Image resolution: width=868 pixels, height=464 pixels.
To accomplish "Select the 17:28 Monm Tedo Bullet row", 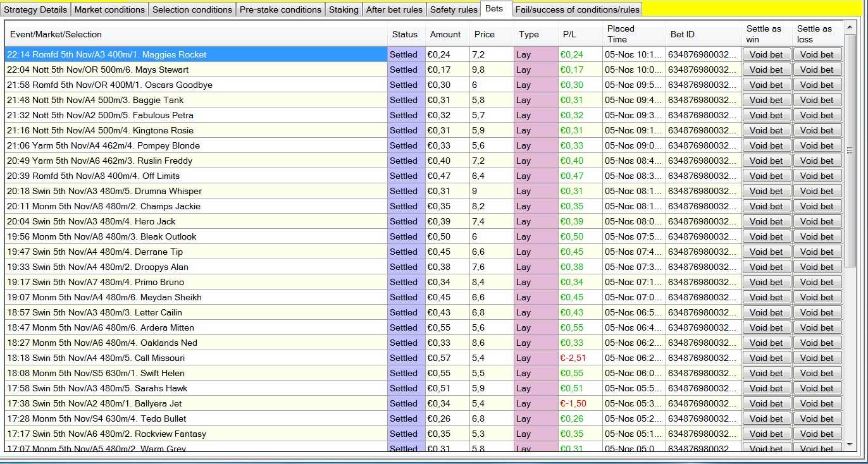I will (x=424, y=418).
